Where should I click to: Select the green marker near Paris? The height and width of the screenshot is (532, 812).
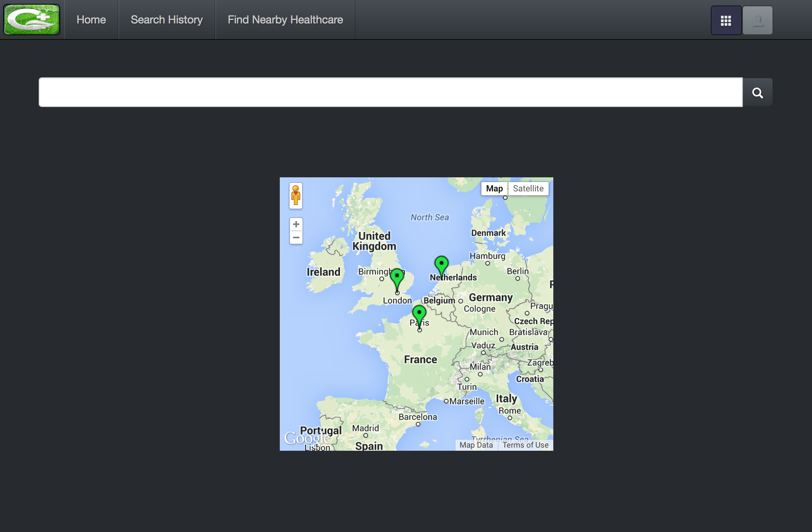419,313
